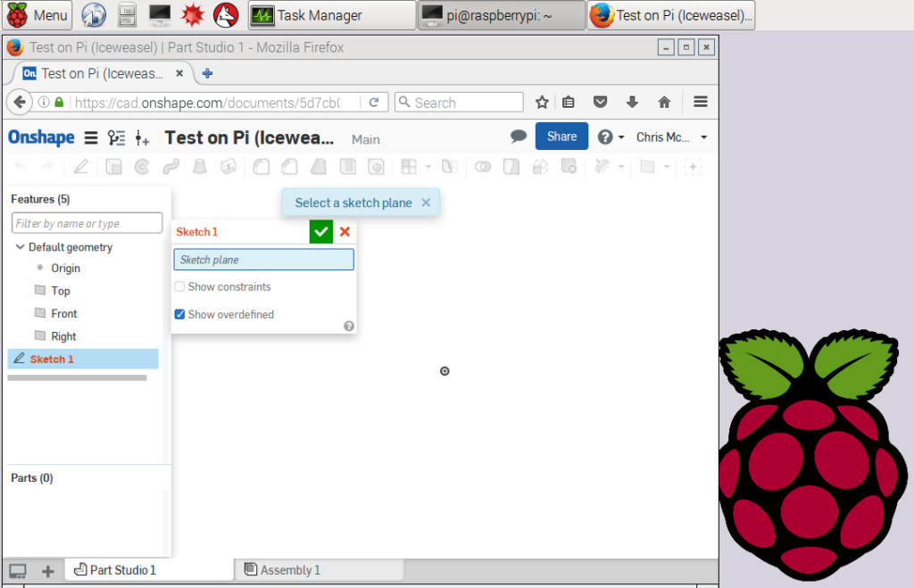Select the Top plane
Image resolution: width=914 pixels, height=588 pixels.
click(61, 291)
